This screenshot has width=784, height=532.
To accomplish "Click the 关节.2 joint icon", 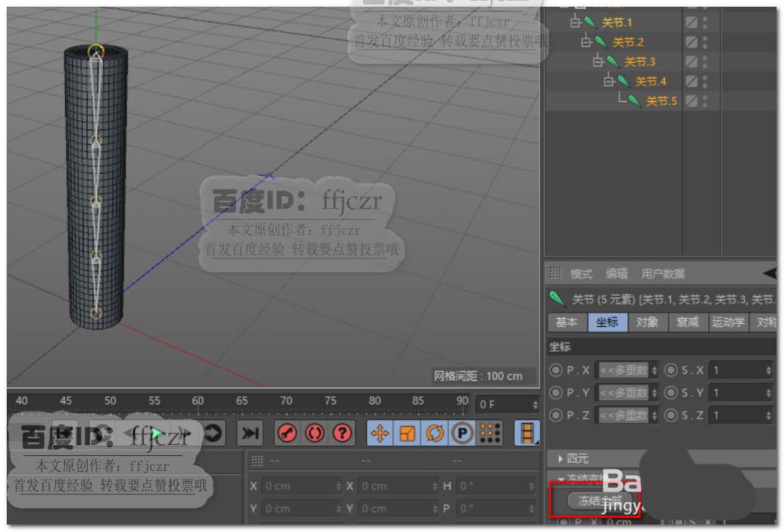I will click(601, 42).
